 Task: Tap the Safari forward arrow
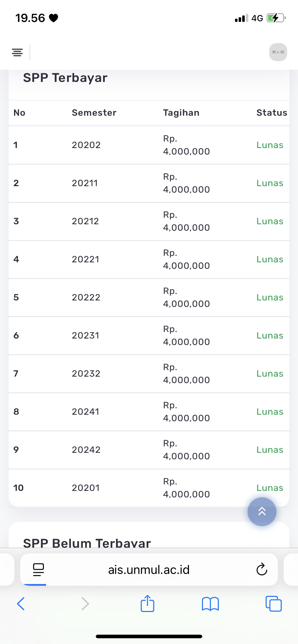(85, 604)
